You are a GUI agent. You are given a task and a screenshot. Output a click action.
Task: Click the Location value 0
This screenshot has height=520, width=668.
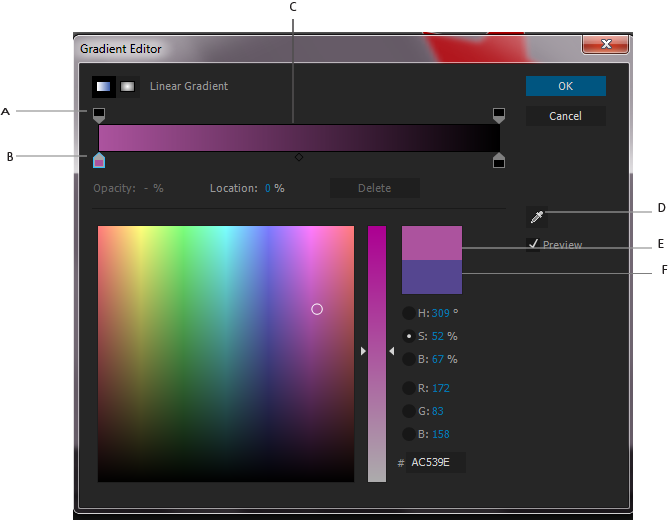pos(268,188)
